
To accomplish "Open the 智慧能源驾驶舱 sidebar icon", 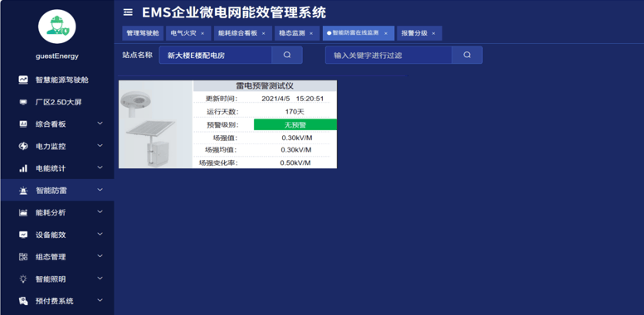I will 23,80.
